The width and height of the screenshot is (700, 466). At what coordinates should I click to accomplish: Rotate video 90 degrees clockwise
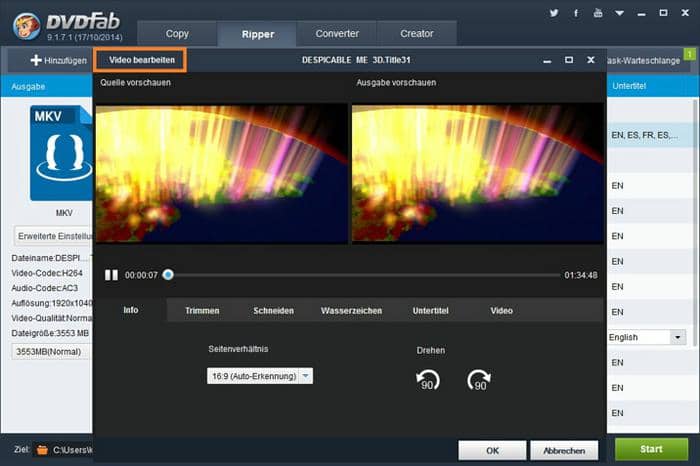coord(479,381)
